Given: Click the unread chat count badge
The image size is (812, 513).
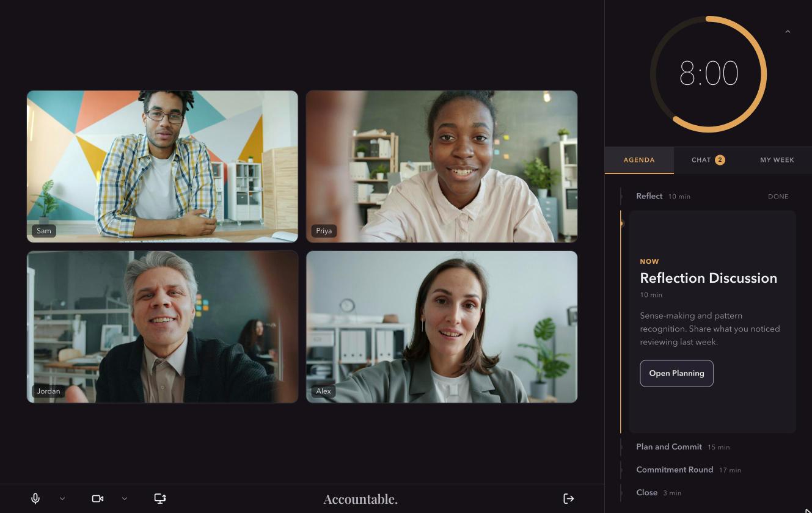Looking at the screenshot, I should click(x=720, y=160).
